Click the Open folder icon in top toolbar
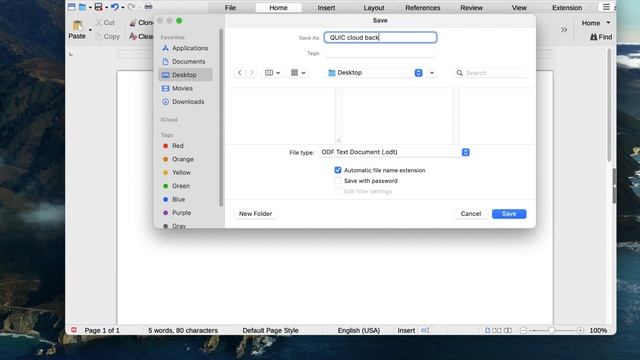Screen dimensions: 640x360 coord(82,7)
